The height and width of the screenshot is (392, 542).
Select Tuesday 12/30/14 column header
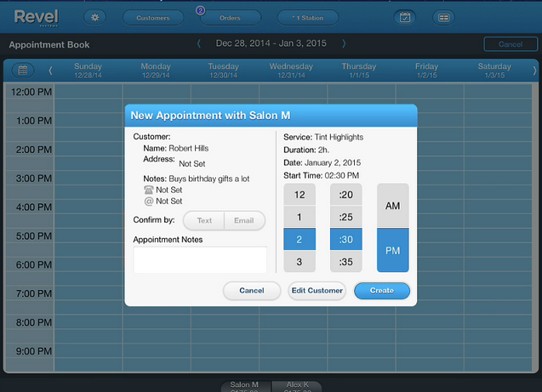coord(223,71)
